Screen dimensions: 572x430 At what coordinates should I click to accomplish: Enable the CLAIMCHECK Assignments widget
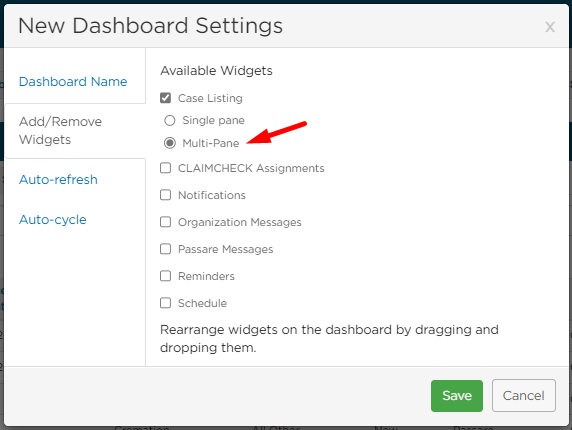pos(166,168)
